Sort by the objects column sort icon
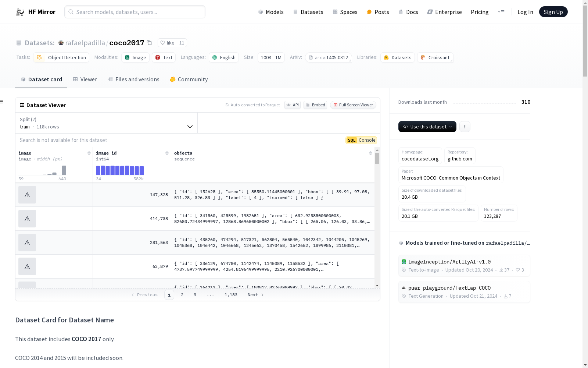This screenshot has width=588, height=368. [370, 153]
